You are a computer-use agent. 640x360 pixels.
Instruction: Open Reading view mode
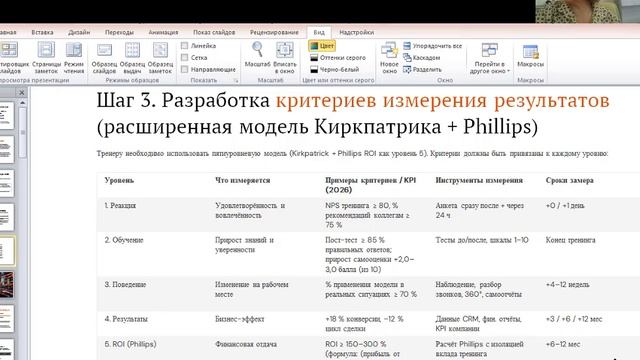[x=74, y=57]
